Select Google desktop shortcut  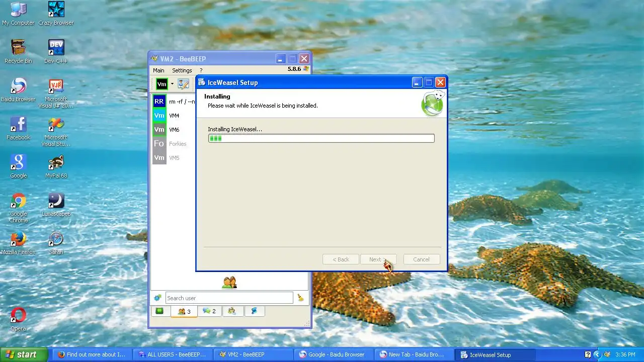coord(18,166)
